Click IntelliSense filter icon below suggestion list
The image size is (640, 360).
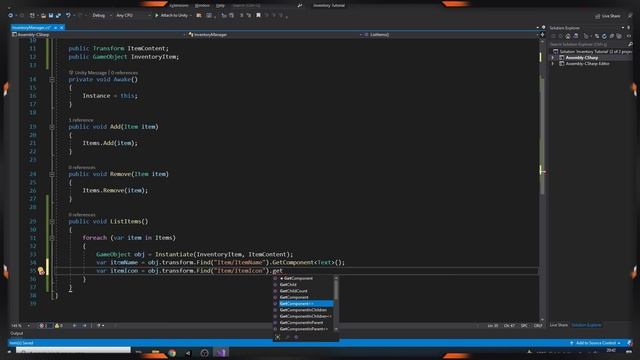click(x=278, y=337)
